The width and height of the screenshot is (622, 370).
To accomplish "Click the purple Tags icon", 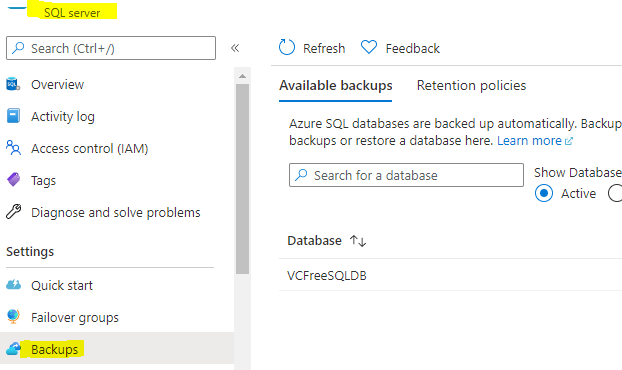I will click(13, 180).
